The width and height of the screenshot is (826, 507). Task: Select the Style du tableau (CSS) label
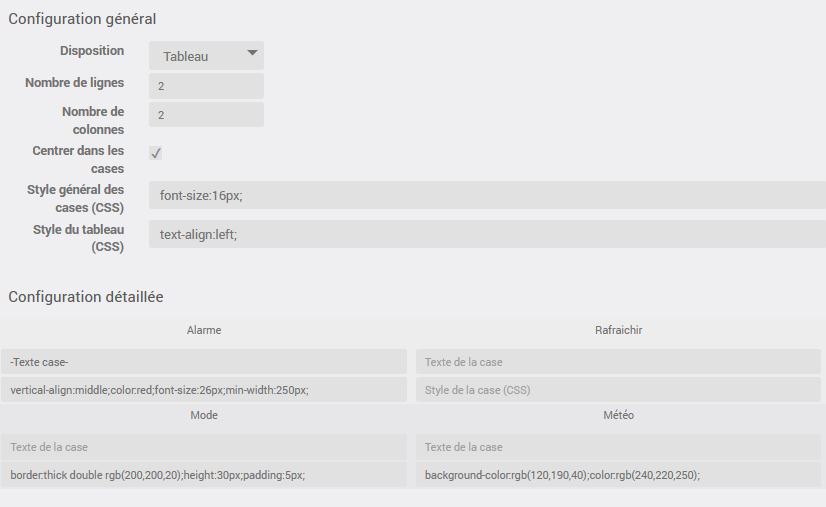[x=78, y=238]
